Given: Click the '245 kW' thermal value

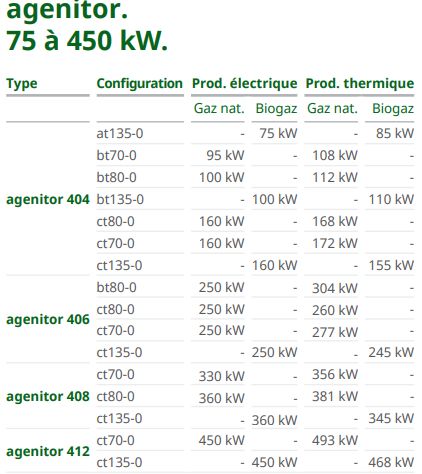Looking at the screenshot, I should (391, 352).
